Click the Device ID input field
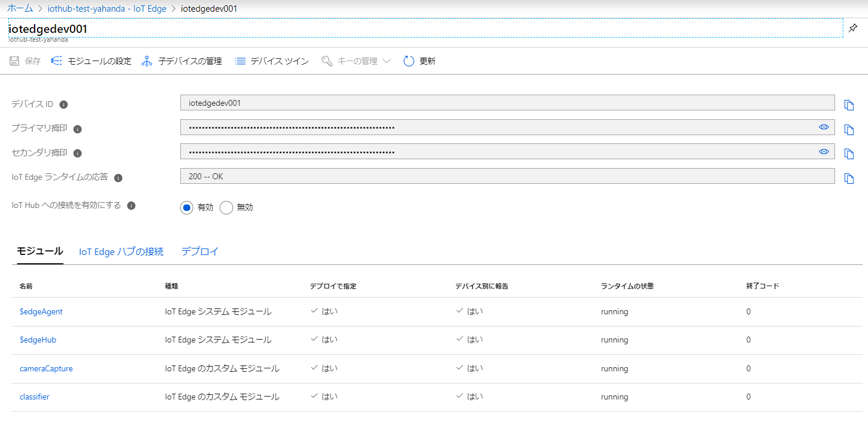This screenshot has width=868, height=433. click(x=507, y=103)
